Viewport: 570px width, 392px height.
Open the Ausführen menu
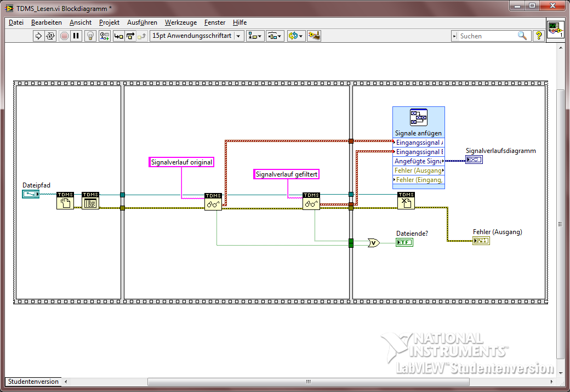(x=142, y=22)
